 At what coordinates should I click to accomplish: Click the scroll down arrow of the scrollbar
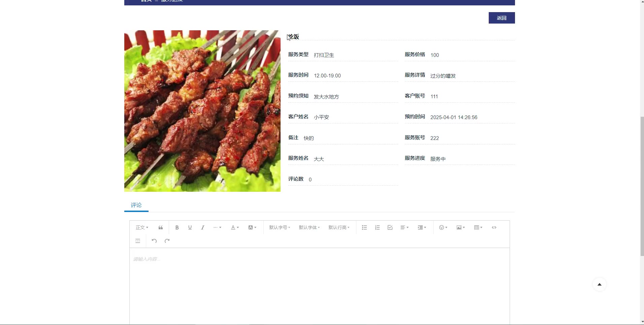coord(642,322)
